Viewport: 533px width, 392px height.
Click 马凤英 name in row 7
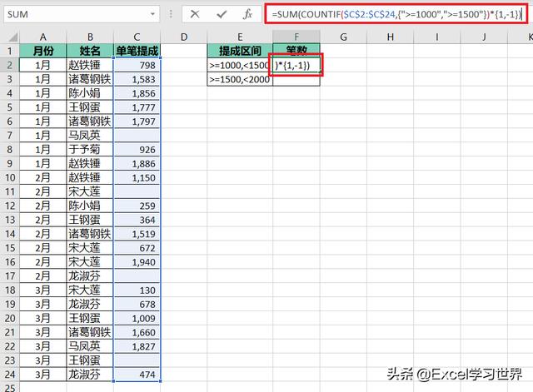[90, 135]
